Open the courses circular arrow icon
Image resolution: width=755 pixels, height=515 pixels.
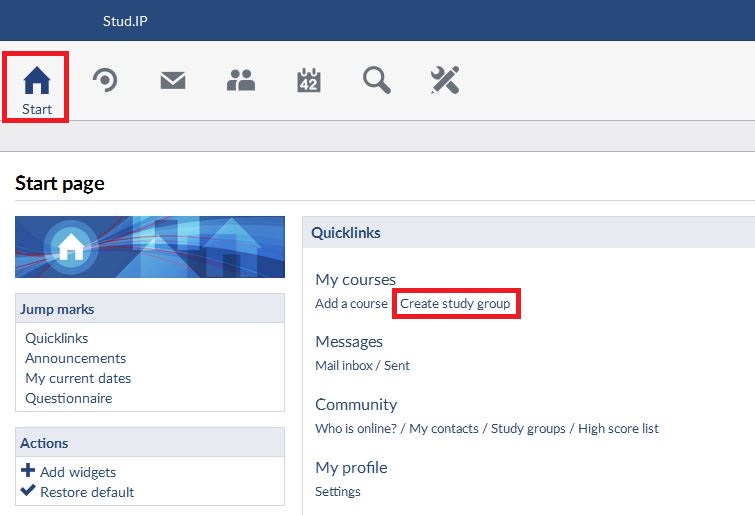(105, 80)
